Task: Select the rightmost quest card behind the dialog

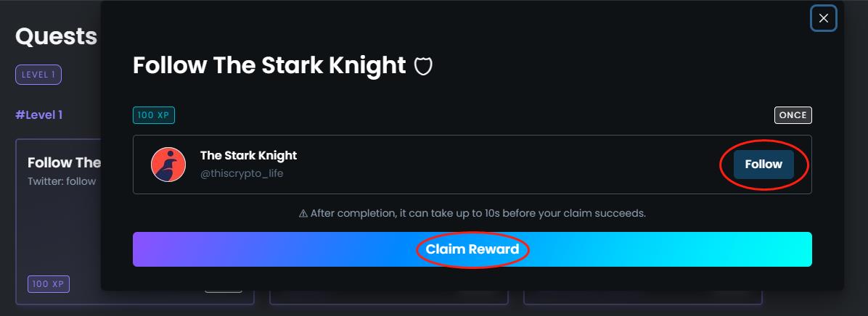Action: point(642,299)
